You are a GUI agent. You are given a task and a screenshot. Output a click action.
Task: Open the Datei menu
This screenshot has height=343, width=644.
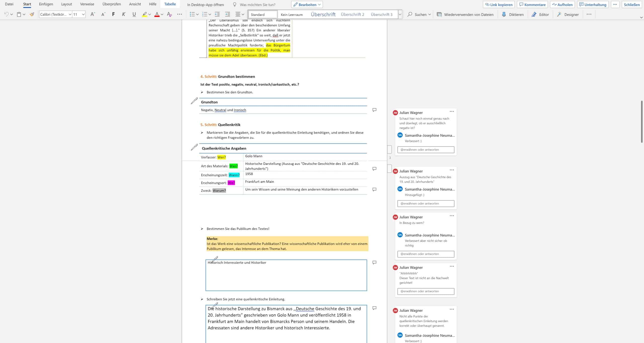[x=9, y=4]
